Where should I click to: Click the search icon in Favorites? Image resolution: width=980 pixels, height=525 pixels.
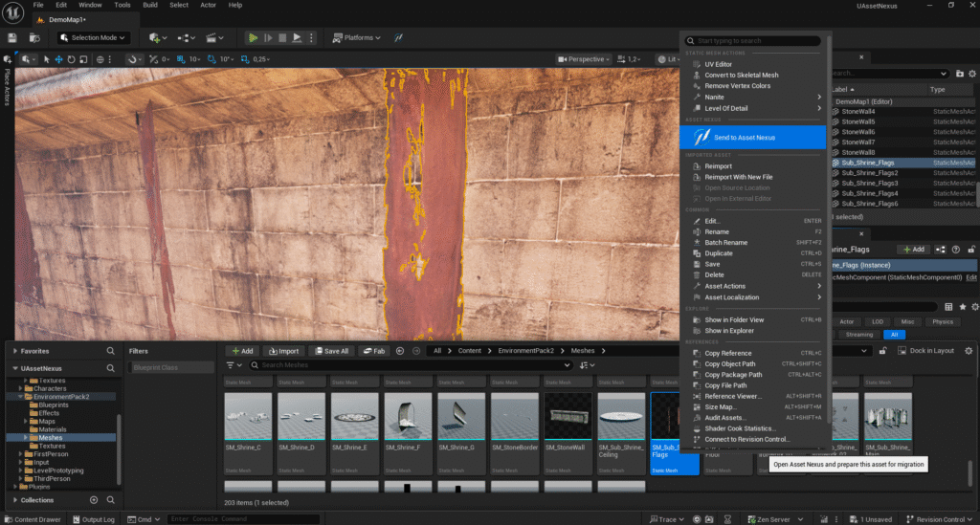(111, 351)
